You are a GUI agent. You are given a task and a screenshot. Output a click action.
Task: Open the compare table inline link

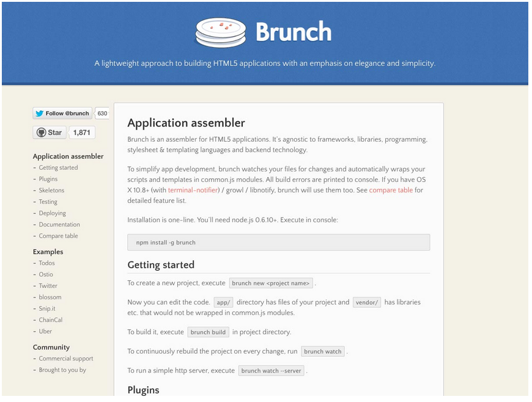pyautogui.click(x=391, y=190)
